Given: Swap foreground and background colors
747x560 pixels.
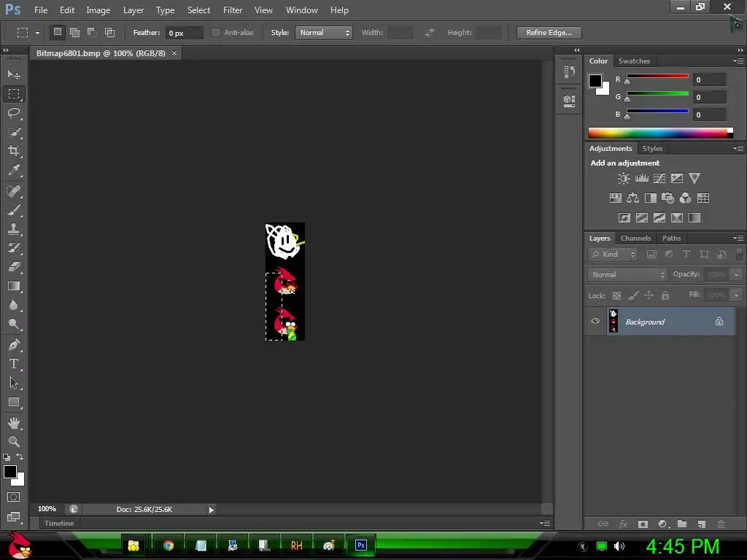Looking at the screenshot, I should [x=20, y=456].
